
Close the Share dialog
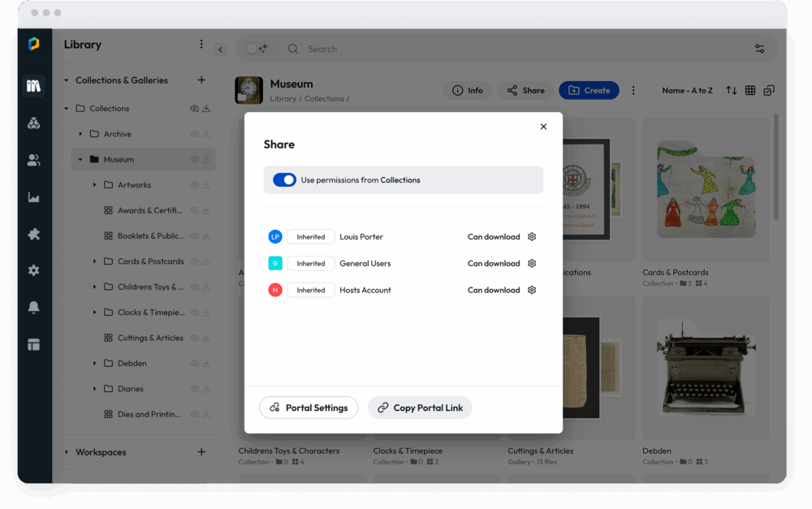543,127
